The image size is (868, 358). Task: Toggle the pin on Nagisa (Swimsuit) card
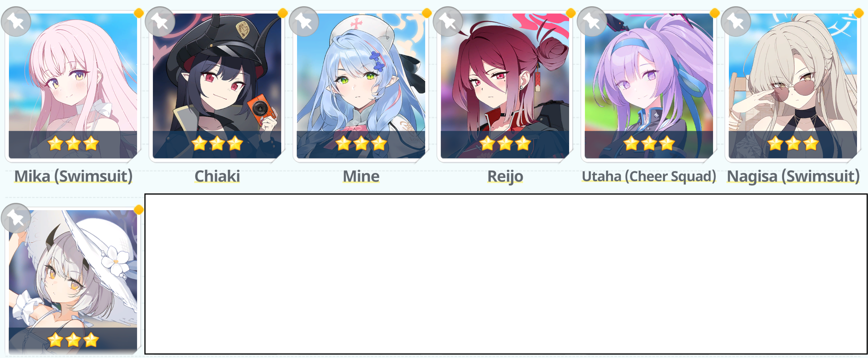pos(736,22)
